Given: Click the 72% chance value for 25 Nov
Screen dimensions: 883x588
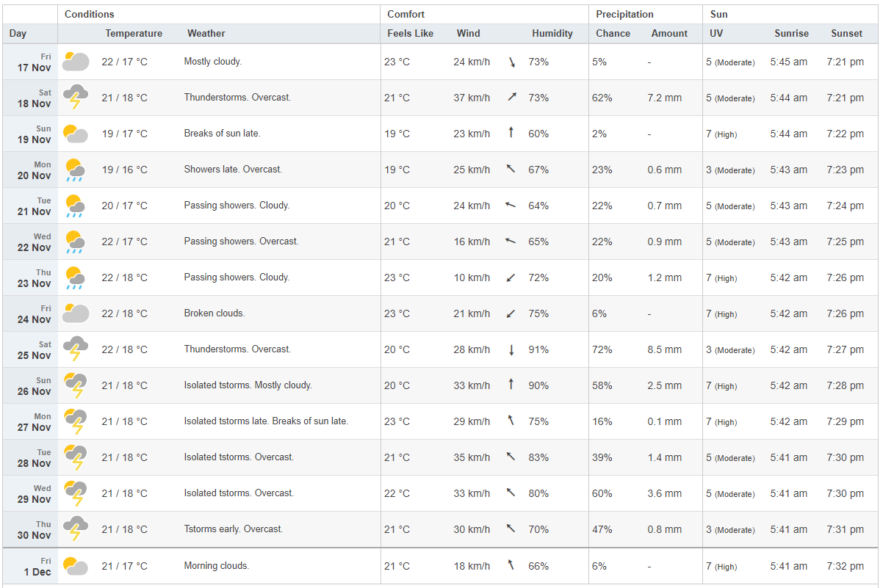Looking at the screenshot, I should point(602,349).
